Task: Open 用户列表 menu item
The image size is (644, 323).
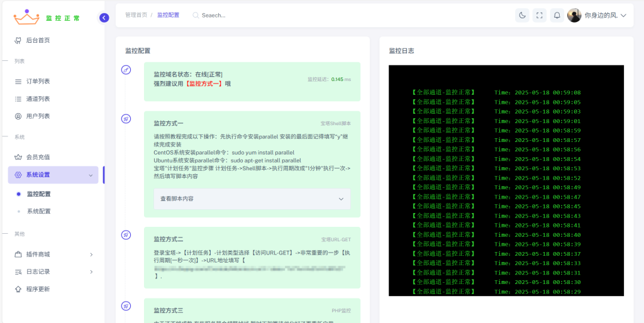Action: point(38,116)
